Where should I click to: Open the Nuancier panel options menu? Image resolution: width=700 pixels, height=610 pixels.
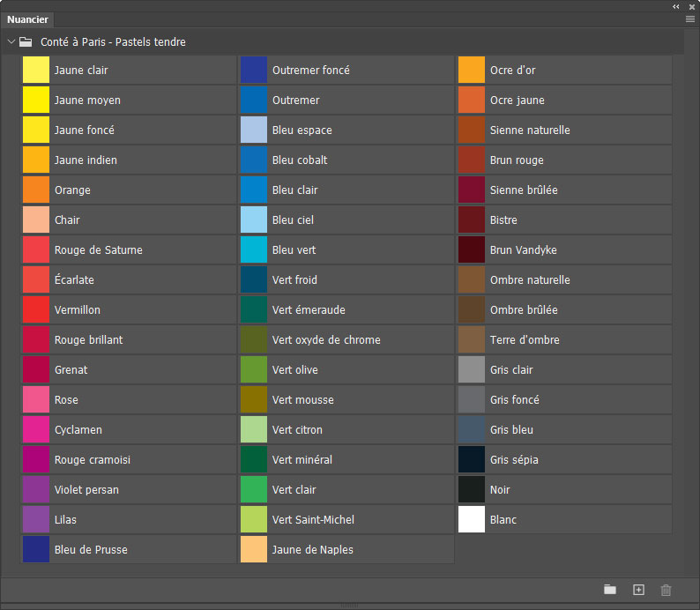click(x=689, y=19)
